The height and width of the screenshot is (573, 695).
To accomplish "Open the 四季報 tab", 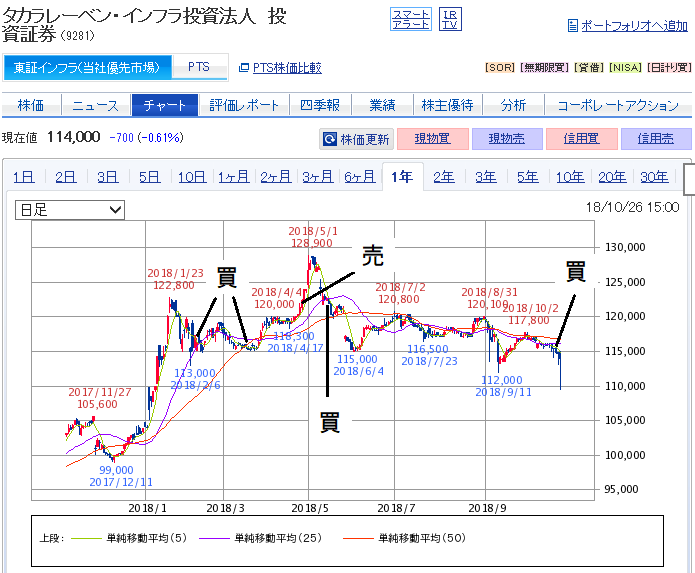I will coord(320,105).
